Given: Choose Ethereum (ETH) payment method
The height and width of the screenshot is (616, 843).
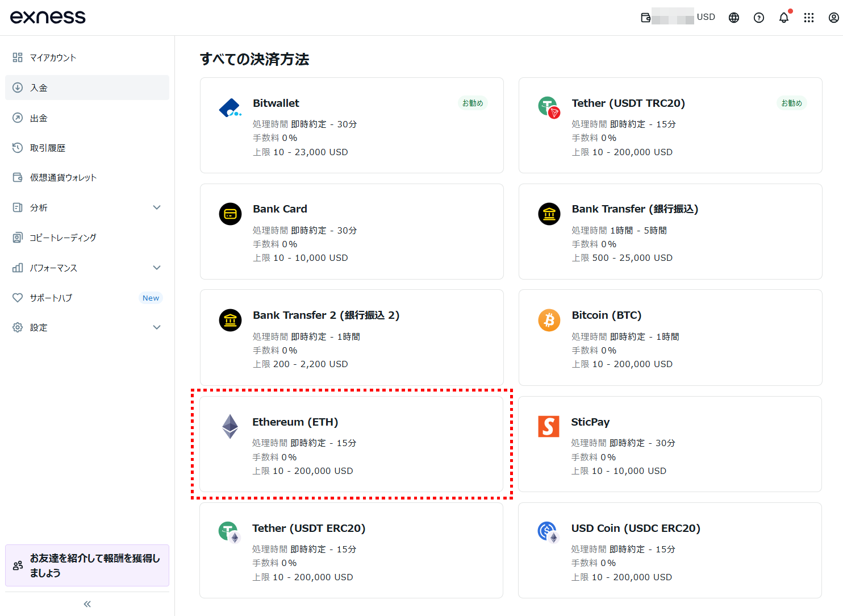Looking at the screenshot, I should (351, 444).
